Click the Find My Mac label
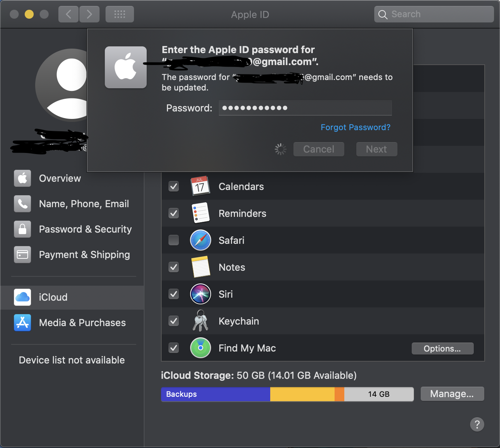 (x=247, y=348)
